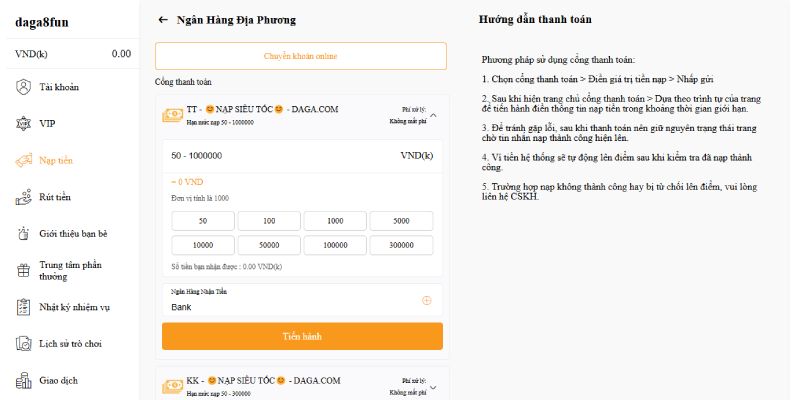Choose the 100000 preset amount
This screenshot has height=400, width=800.
click(x=335, y=245)
